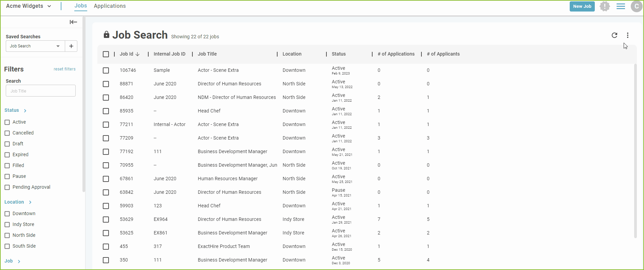Reset all filters link

[x=64, y=69]
